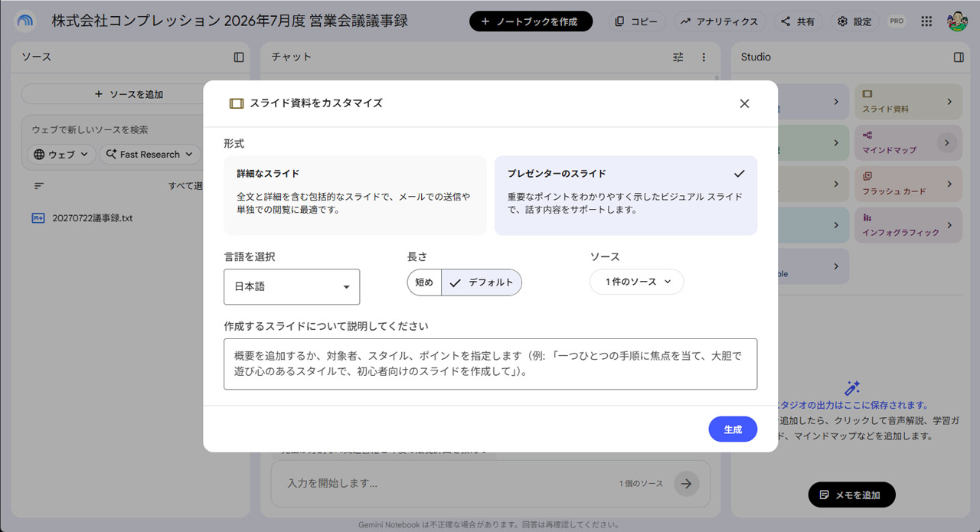Collapse the ソース panel

[x=239, y=57]
